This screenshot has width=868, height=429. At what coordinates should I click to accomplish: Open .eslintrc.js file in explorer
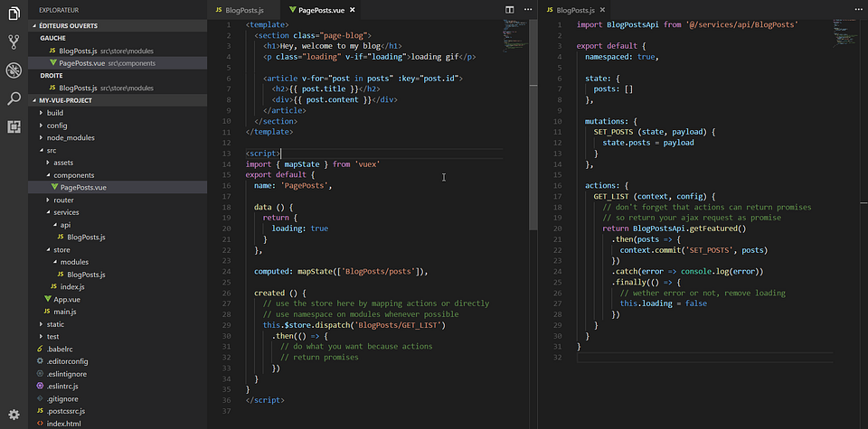pyautogui.click(x=63, y=386)
